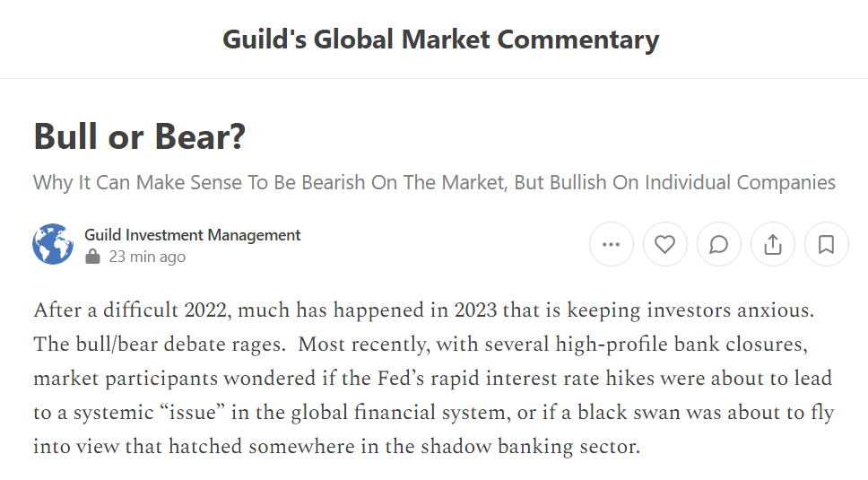
Task: Go to Guild's Global Market Commentary homepage
Action: [x=440, y=39]
